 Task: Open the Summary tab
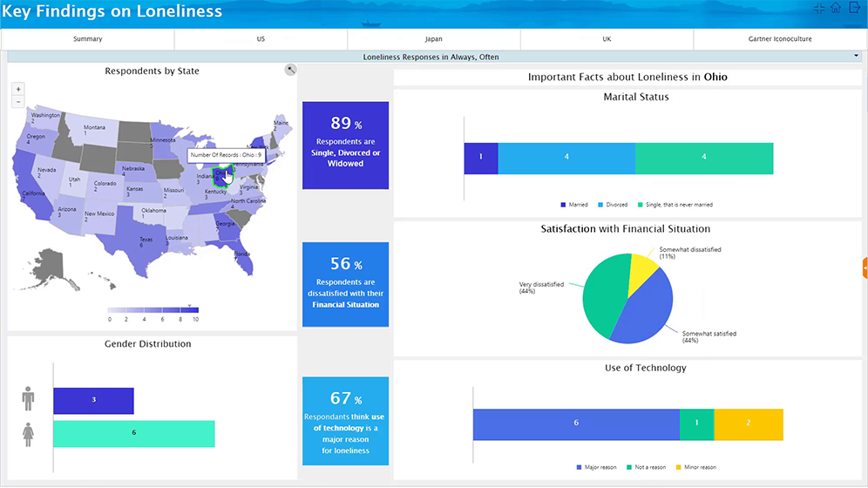87,39
